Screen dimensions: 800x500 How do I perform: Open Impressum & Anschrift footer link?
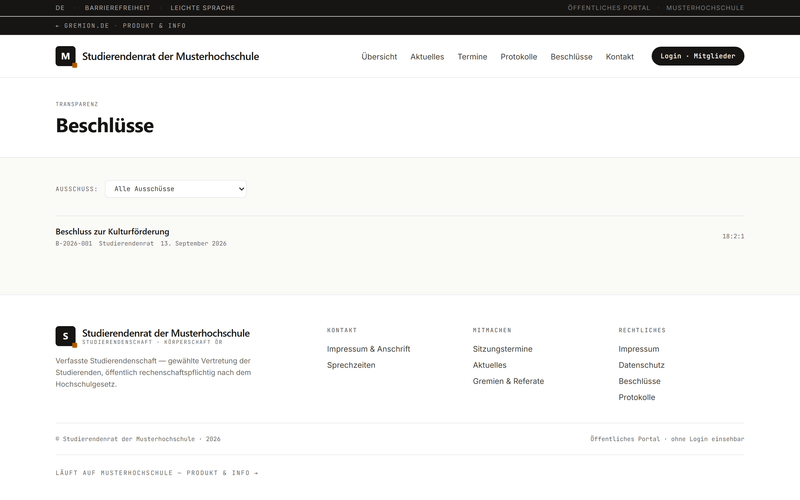tap(368, 349)
